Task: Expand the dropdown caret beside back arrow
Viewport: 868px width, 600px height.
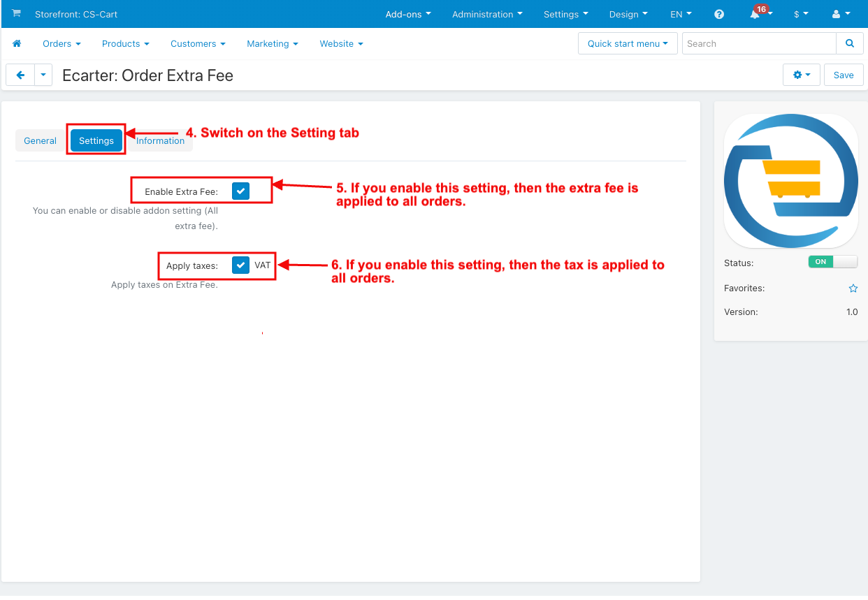Action: 43,75
